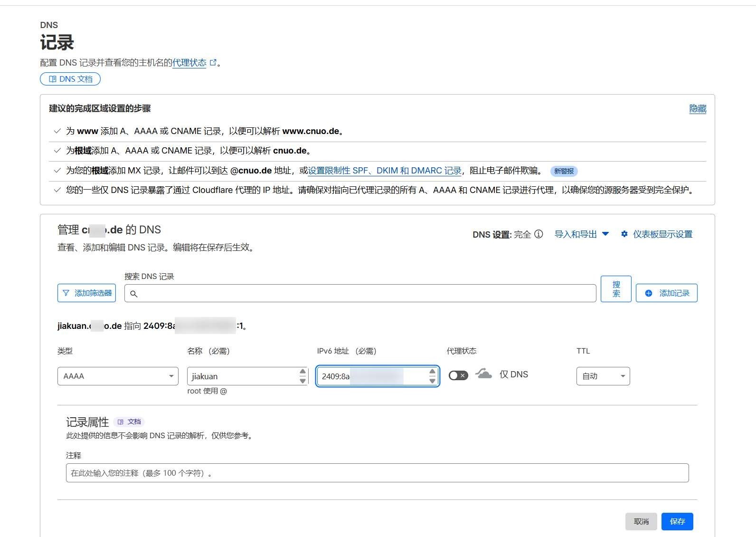Click the gear icon for 仪表板显示设置

[x=624, y=234]
